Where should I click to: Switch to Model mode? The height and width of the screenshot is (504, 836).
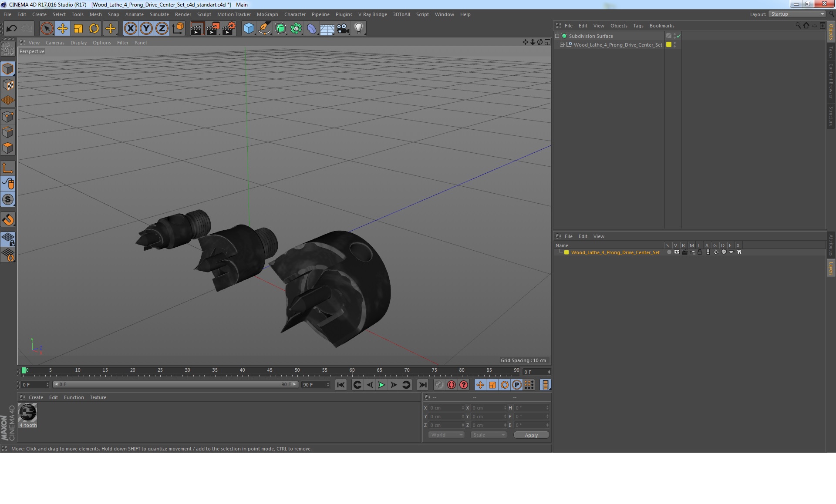tap(8, 69)
